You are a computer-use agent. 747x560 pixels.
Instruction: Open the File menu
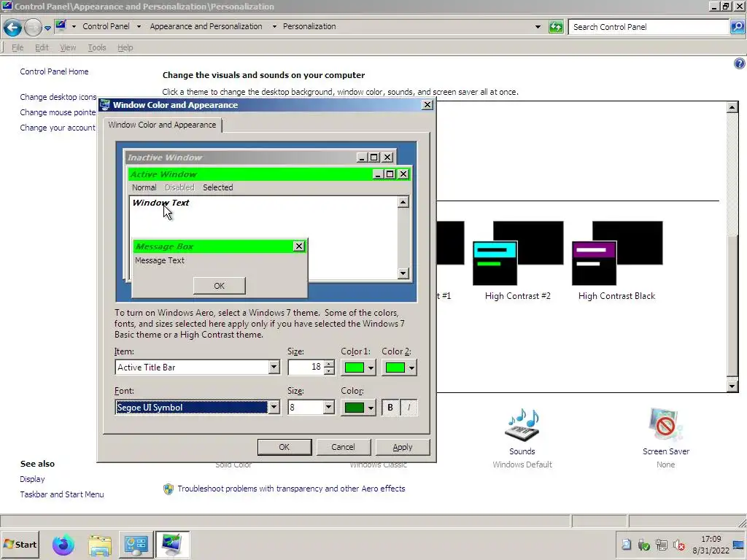pyautogui.click(x=18, y=47)
